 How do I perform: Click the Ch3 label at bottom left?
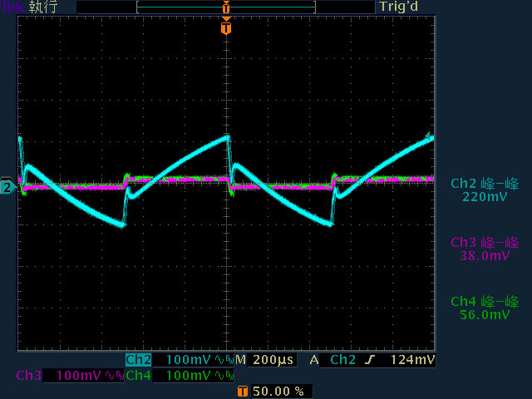click(29, 375)
